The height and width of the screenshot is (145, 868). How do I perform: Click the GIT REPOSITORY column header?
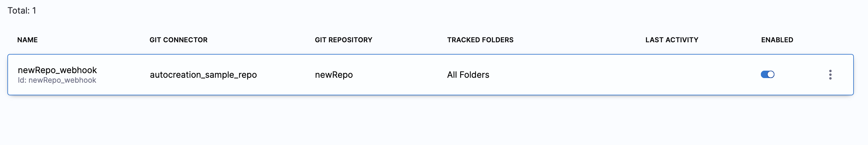point(344,40)
